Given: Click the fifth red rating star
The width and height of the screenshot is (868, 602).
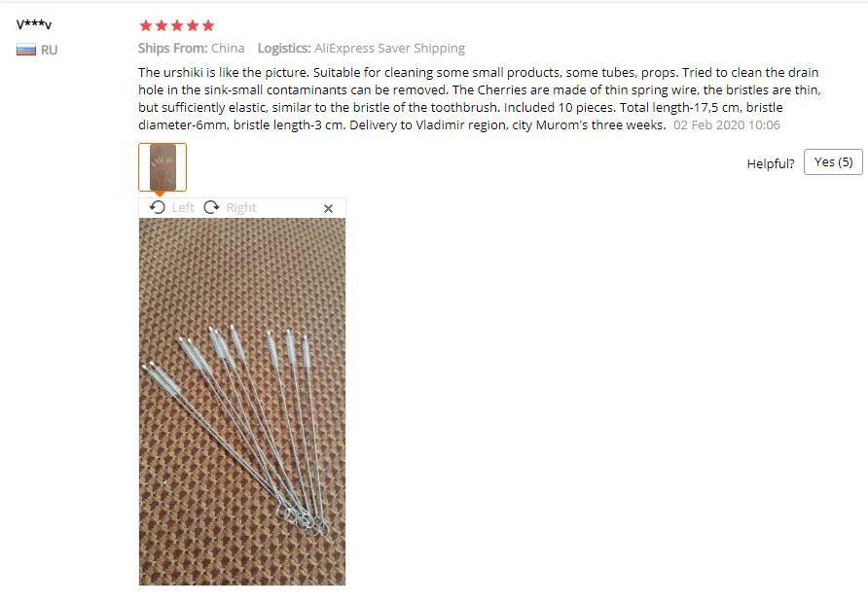Looking at the screenshot, I should coord(208,25).
